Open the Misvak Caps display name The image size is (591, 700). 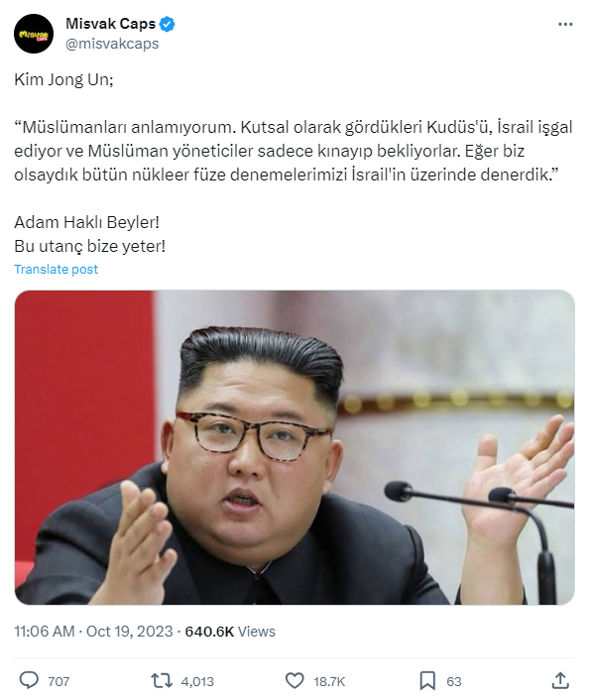point(111,24)
